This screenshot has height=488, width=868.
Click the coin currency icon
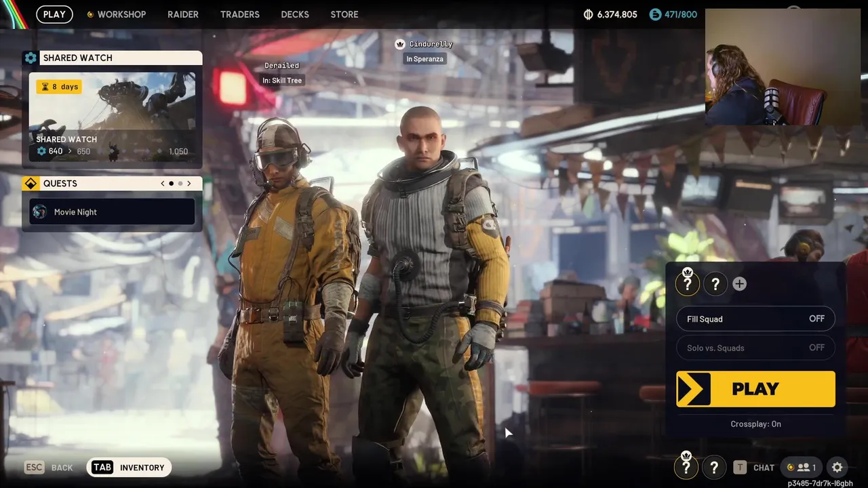[x=588, y=14]
